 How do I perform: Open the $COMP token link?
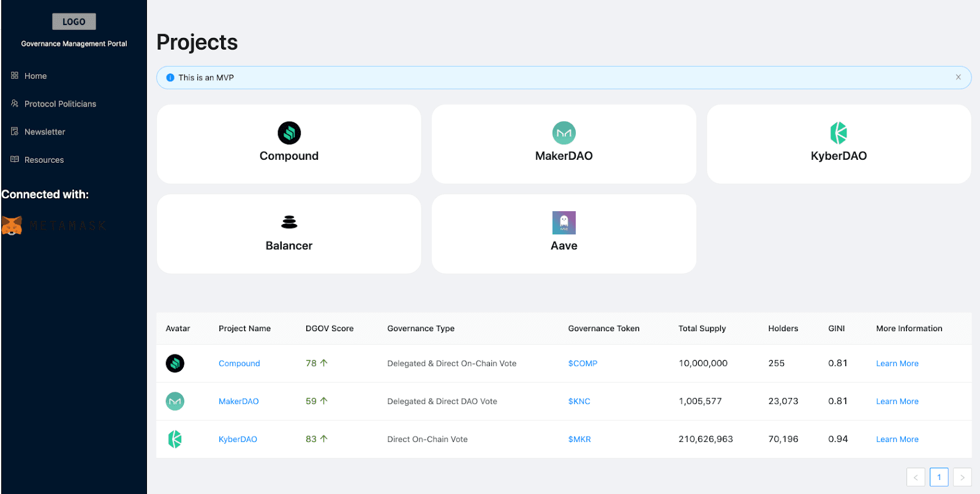[x=582, y=364]
